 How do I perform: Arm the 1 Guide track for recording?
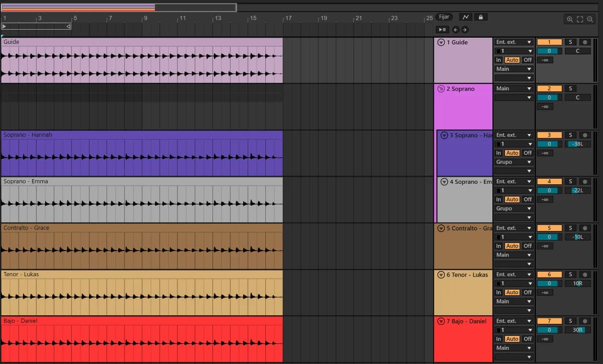[585, 42]
